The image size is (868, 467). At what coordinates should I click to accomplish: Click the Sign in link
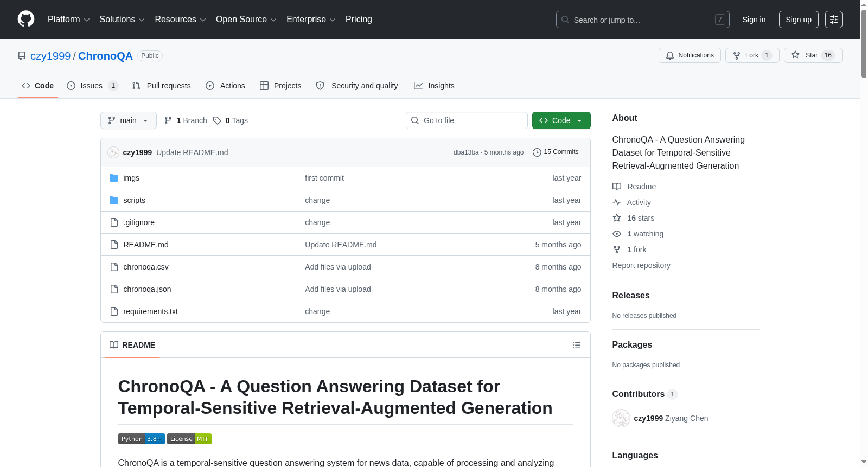754,20
